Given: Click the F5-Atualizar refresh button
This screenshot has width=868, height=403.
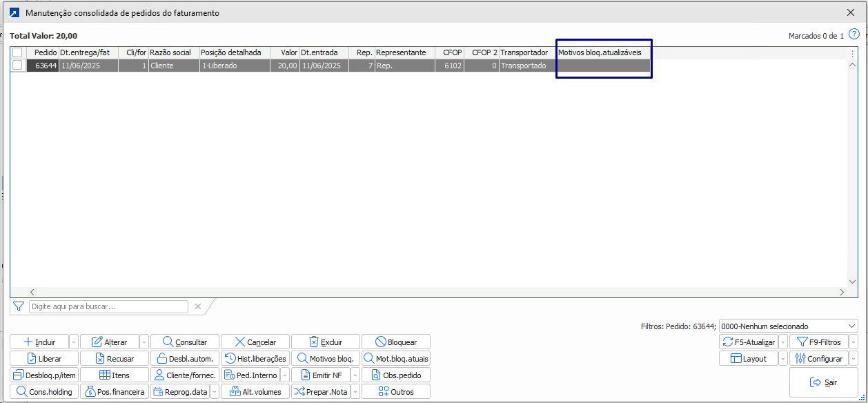Looking at the screenshot, I should click(x=748, y=342).
